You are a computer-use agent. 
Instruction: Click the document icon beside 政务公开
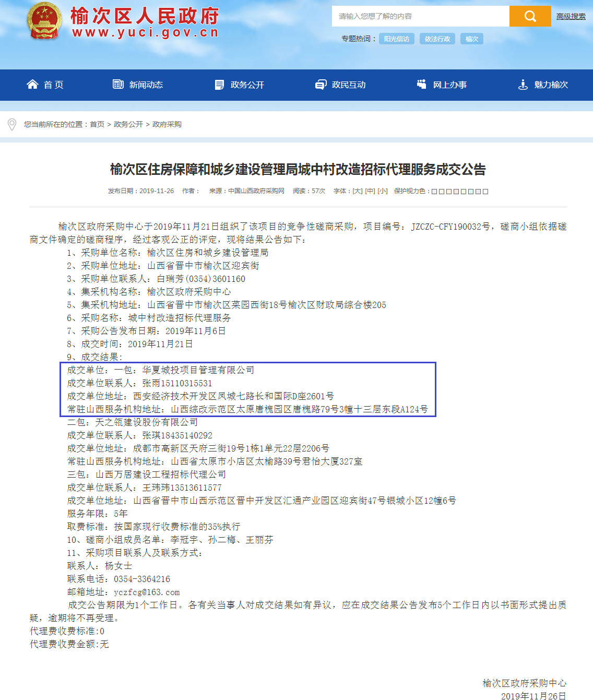219,85
